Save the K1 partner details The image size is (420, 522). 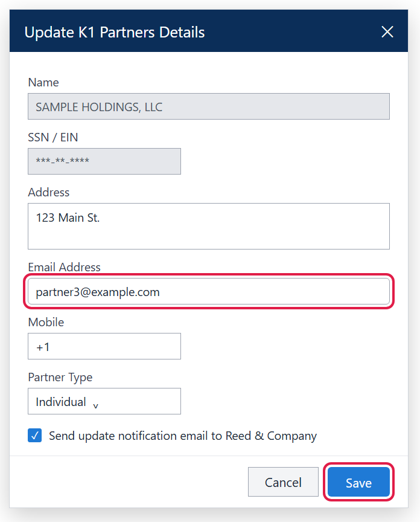[x=358, y=482]
